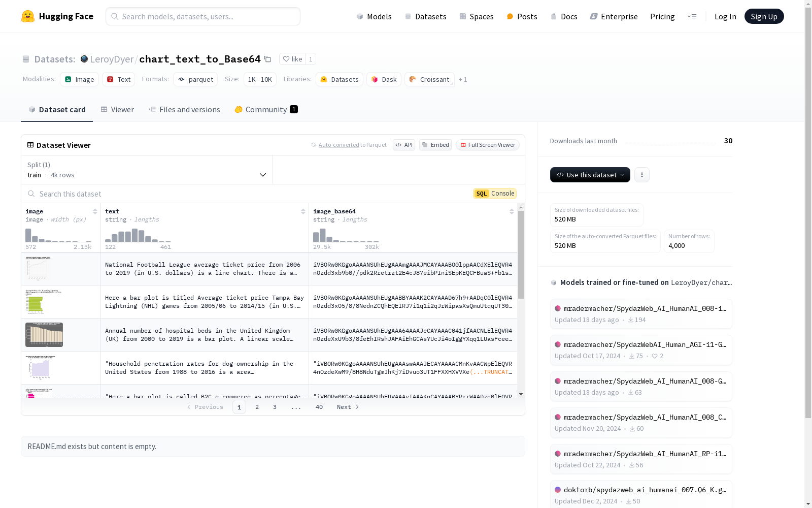The image size is (812, 508).
Task: Open the SpydazWebAI_Human_AGI-i1-G... model card
Action: click(x=641, y=350)
